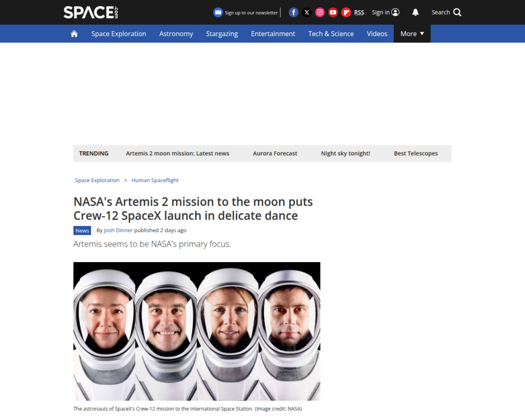
Task: Click the newsletter envelope icon
Action: tap(218, 12)
